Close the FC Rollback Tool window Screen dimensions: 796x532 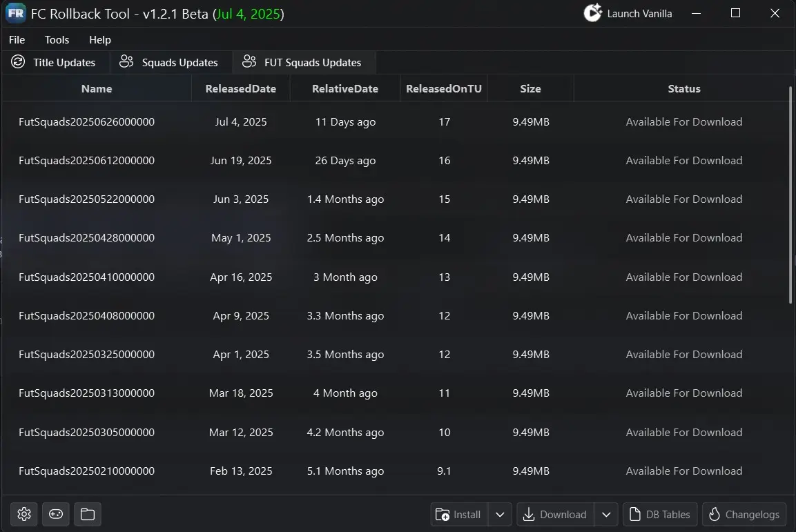coord(775,13)
